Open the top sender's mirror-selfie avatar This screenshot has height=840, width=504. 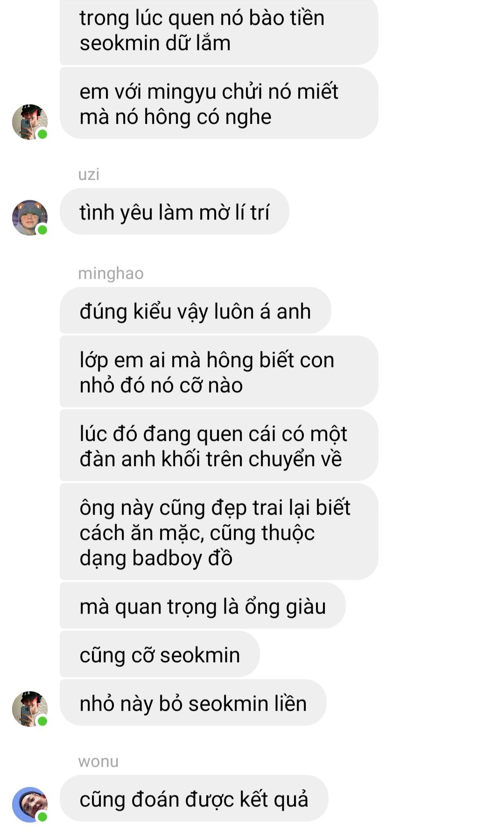click(30, 122)
